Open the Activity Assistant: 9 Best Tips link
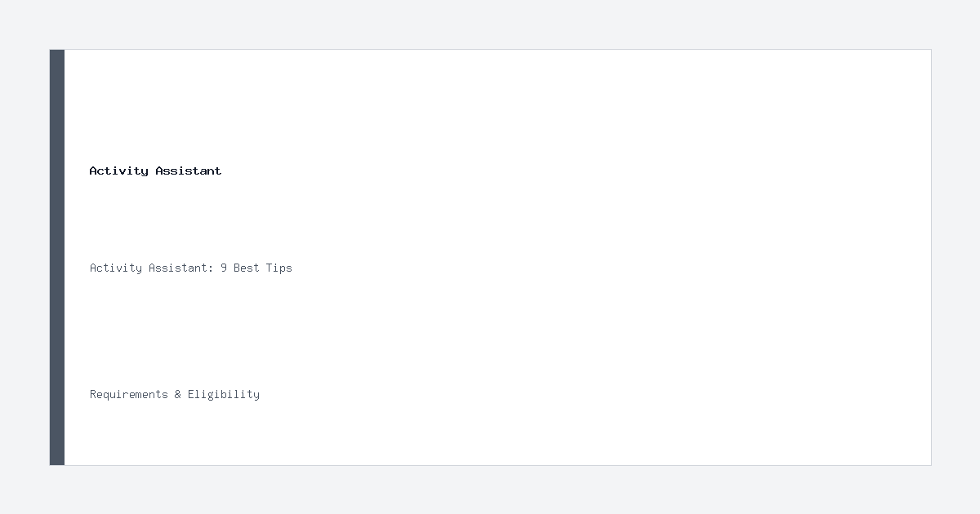This screenshot has height=514, width=980. pos(190,268)
